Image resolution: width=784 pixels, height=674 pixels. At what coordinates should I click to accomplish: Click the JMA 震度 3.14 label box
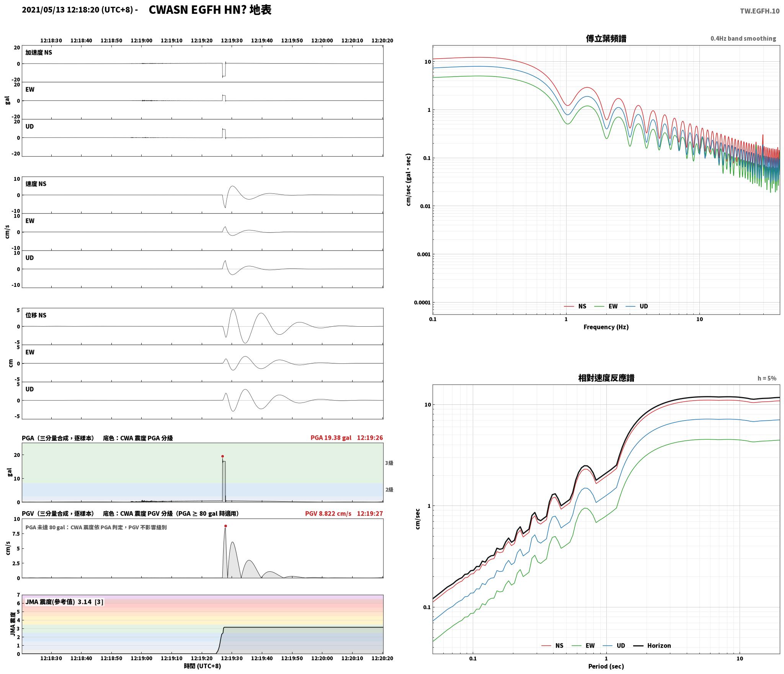[x=64, y=602]
